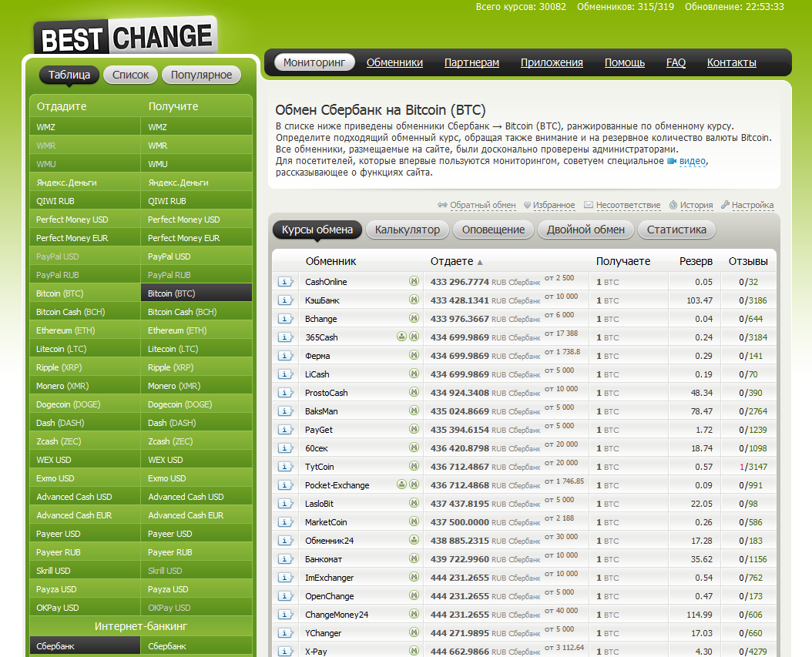
Task: Choose Monero (XMR) in the Получите column
Action: coord(196,386)
